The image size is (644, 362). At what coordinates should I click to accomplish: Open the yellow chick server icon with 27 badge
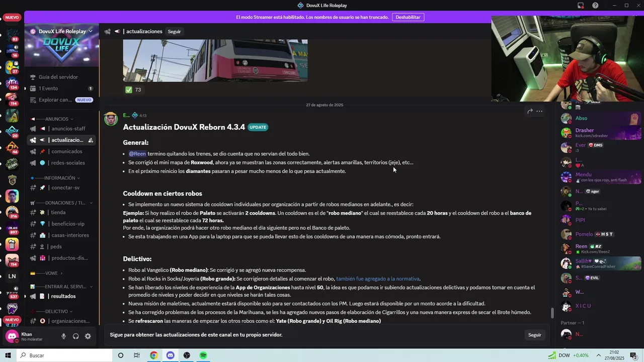pyautogui.click(x=12, y=67)
